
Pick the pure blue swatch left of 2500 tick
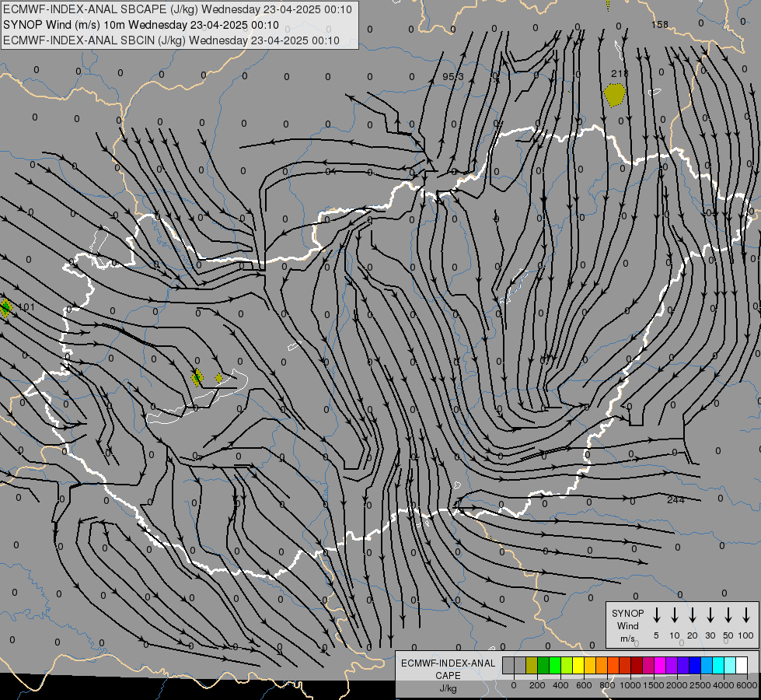pos(695,665)
